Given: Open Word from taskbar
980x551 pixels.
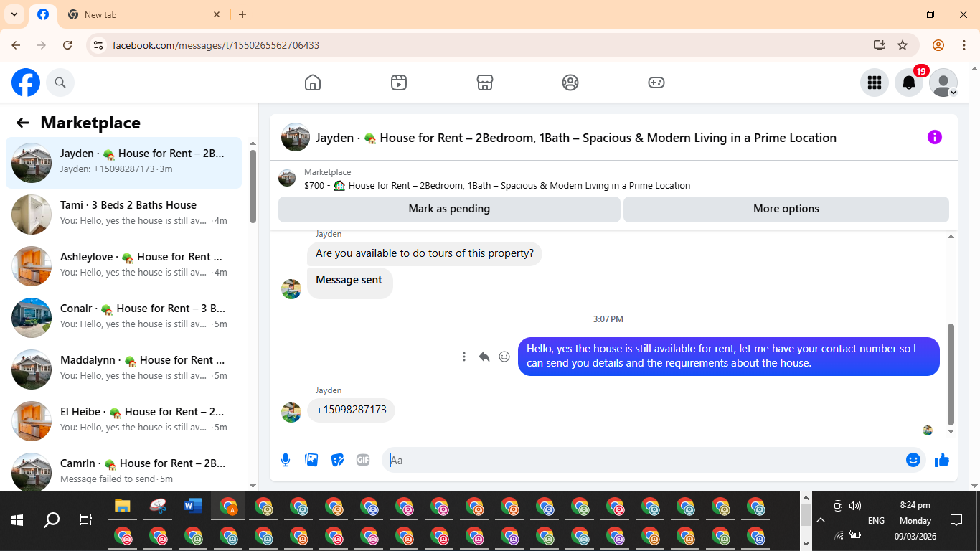Looking at the screenshot, I should pos(193,507).
